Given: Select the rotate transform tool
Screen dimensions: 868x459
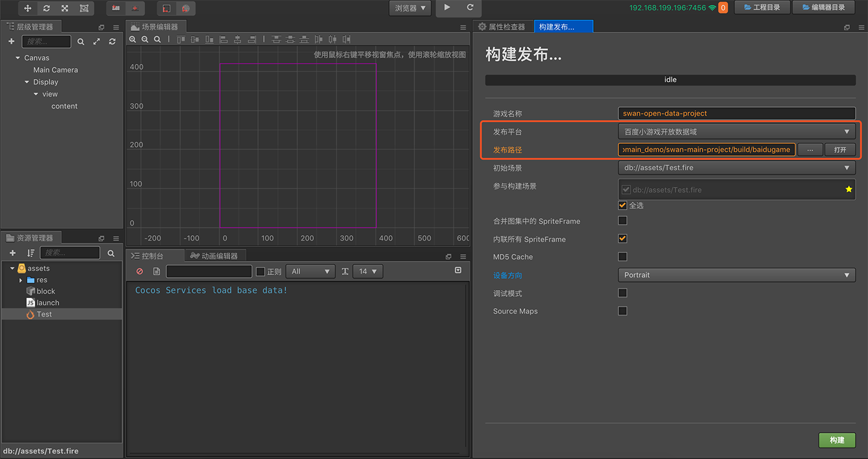Looking at the screenshot, I should pyautogui.click(x=46, y=8).
